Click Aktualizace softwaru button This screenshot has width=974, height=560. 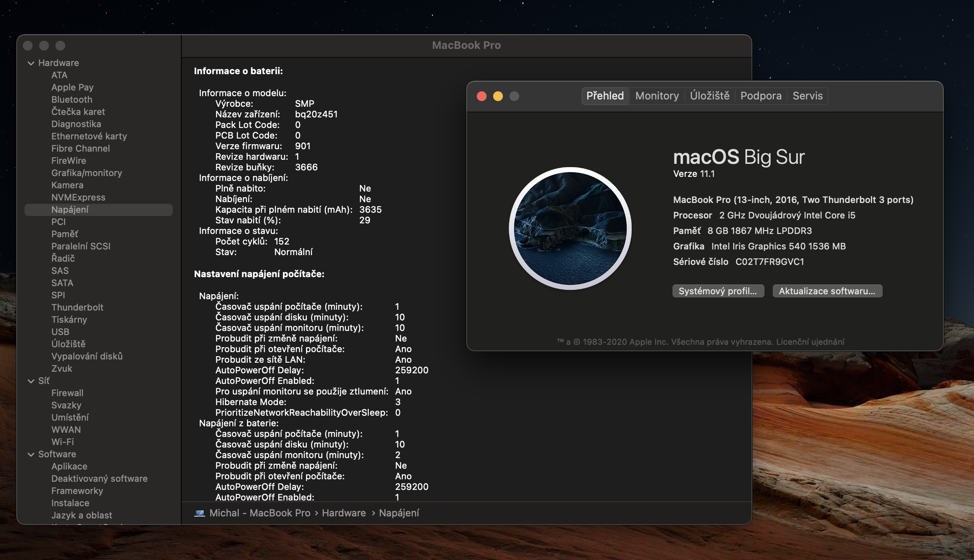[x=827, y=291]
